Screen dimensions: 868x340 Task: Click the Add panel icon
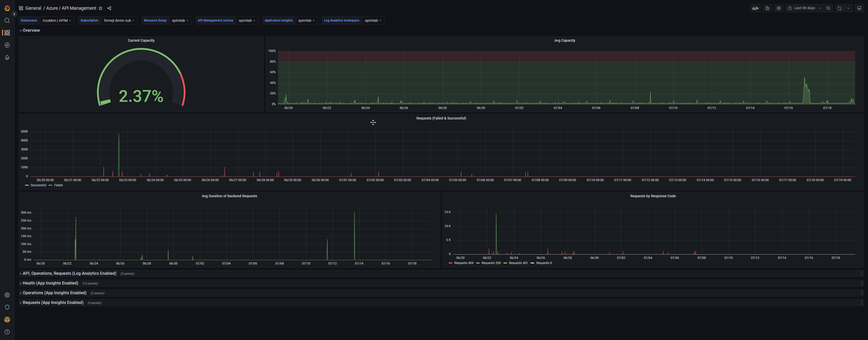coord(755,8)
